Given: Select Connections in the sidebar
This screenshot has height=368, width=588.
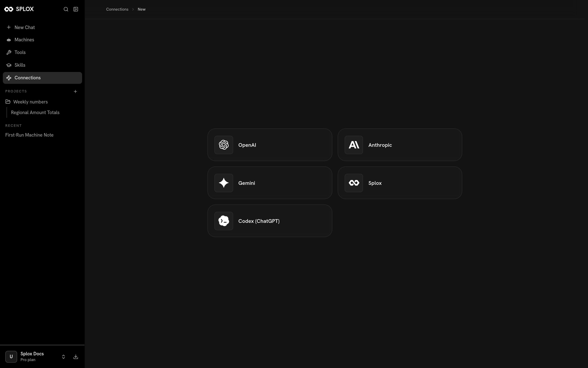Looking at the screenshot, I should point(42,78).
